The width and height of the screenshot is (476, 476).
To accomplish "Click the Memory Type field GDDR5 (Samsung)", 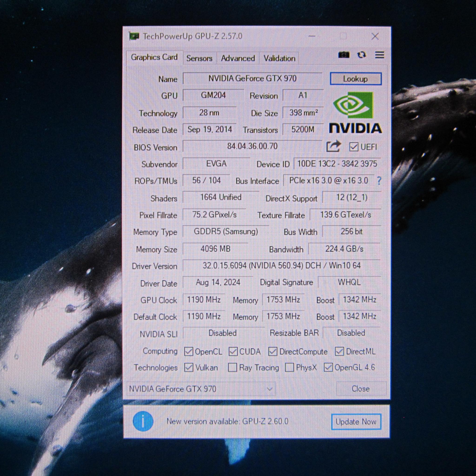I will (x=226, y=231).
